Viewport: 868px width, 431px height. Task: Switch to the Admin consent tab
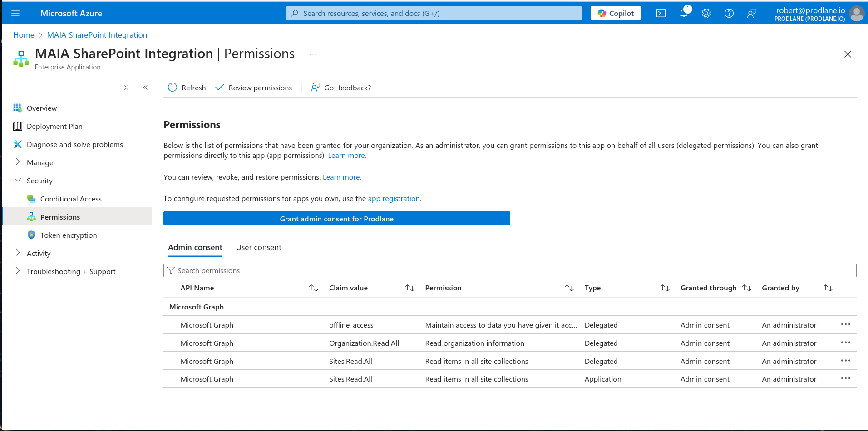[x=195, y=247]
